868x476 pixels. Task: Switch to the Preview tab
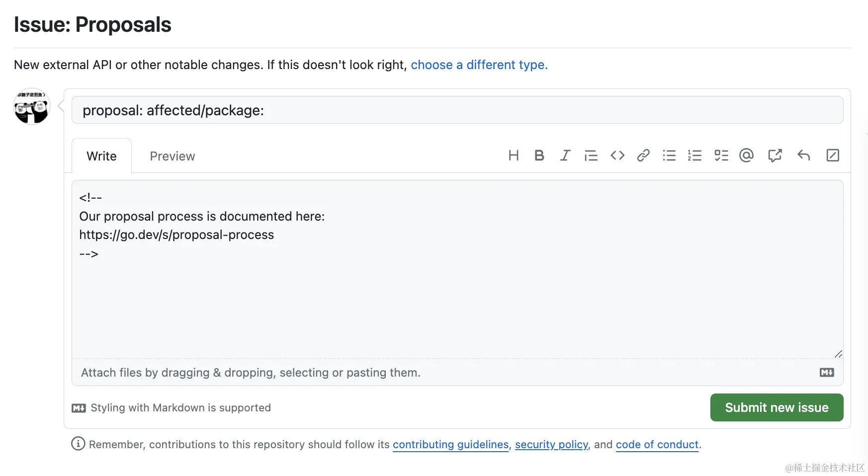173,156
